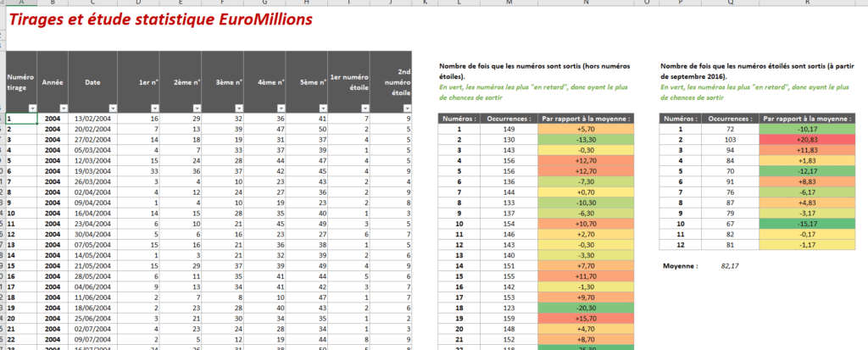Viewport: 868px width, 350px height.
Task: Select the date cell 09/04/2004
Action: click(x=93, y=203)
